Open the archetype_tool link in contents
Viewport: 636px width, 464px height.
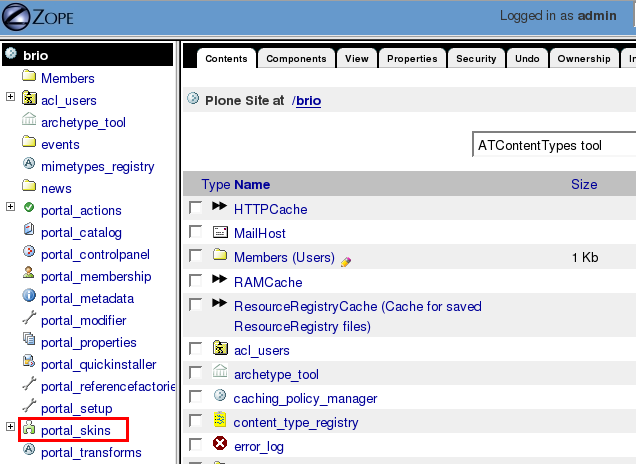(x=276, y=374)
